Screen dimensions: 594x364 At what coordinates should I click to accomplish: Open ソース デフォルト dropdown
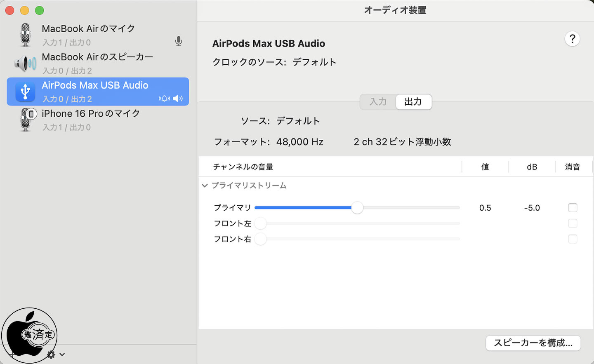click(298, 121)
